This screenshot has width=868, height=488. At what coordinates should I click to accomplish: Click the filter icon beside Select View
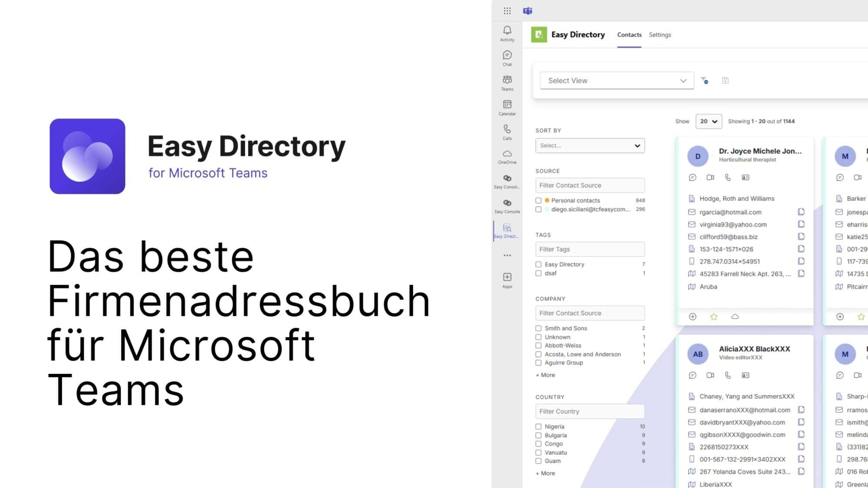[x=705, y=81]
